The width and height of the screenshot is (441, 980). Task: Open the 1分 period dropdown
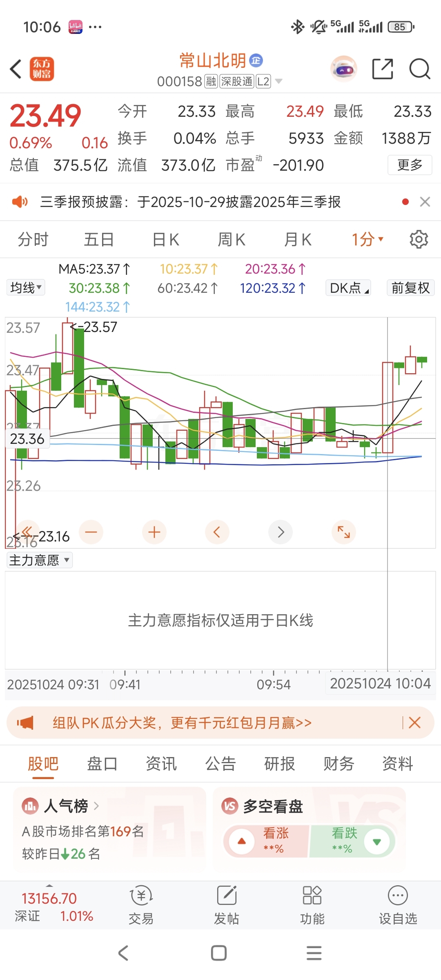[x=367, y=239]
